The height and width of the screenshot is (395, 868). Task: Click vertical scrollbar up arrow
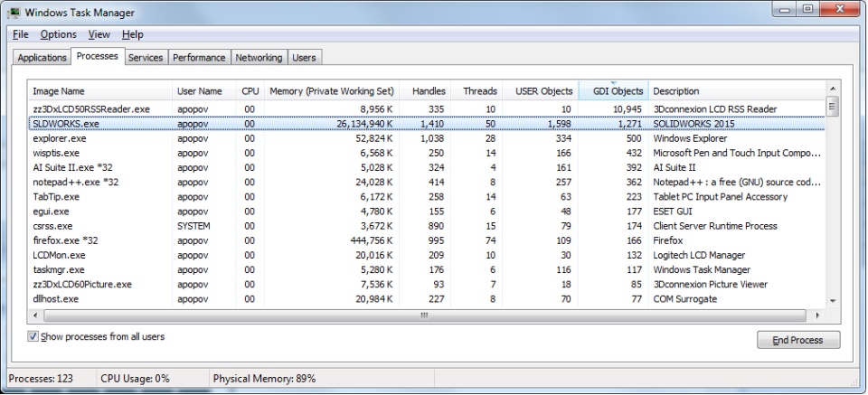833,89
